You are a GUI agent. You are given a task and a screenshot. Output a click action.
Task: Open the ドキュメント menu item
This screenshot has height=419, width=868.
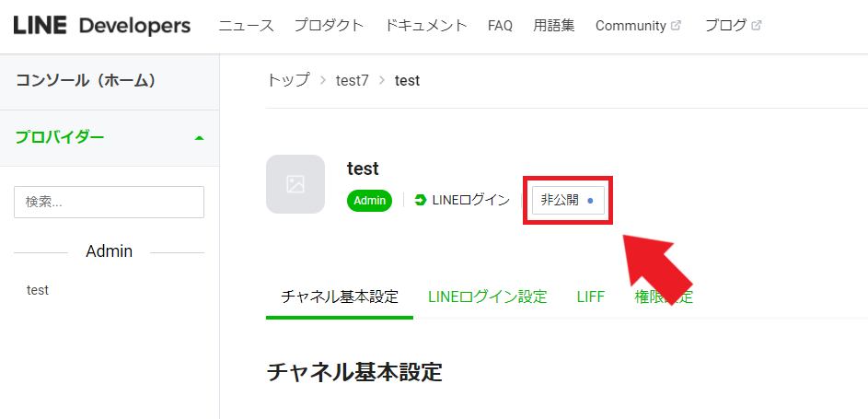[x=425, y=26]
